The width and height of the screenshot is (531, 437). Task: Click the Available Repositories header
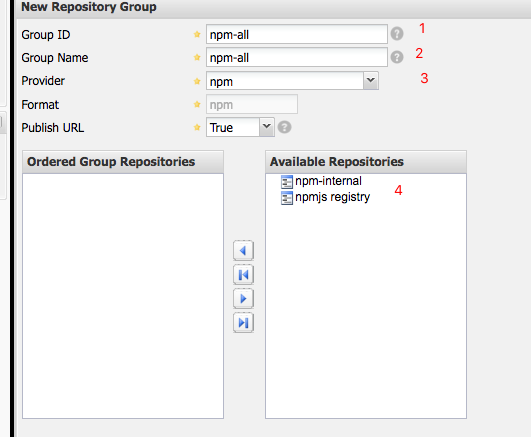tap(366, 162)
